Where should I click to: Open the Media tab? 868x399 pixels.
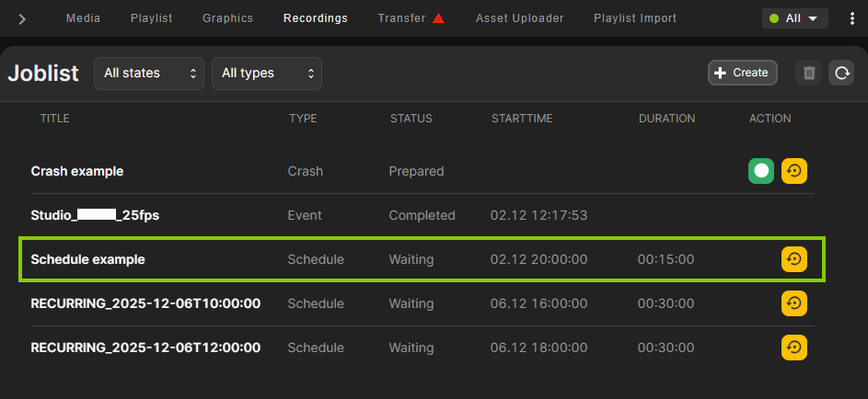(x=84, y=18)
